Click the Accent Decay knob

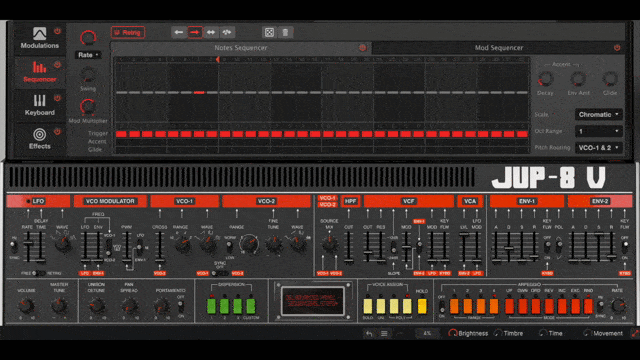(545, 79)
